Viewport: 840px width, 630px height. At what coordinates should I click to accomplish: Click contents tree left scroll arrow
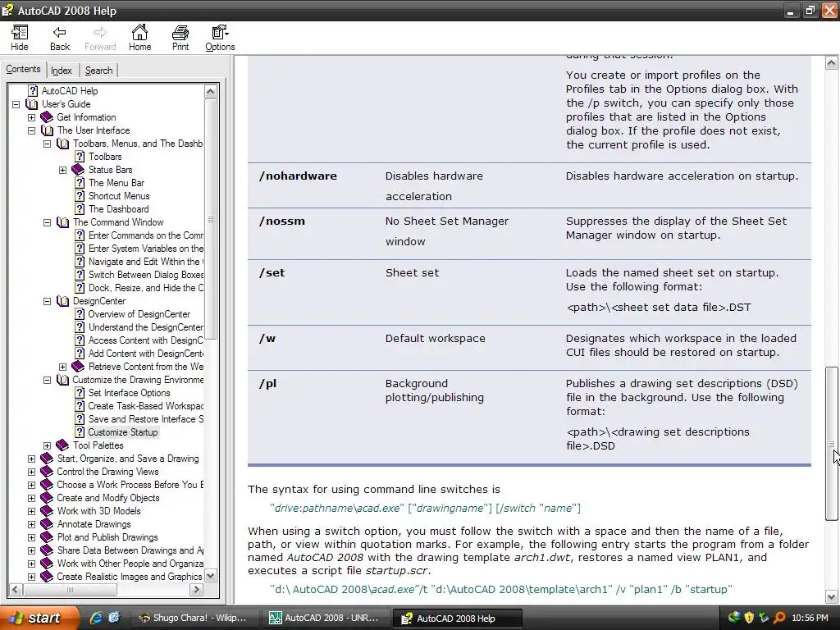15,590
